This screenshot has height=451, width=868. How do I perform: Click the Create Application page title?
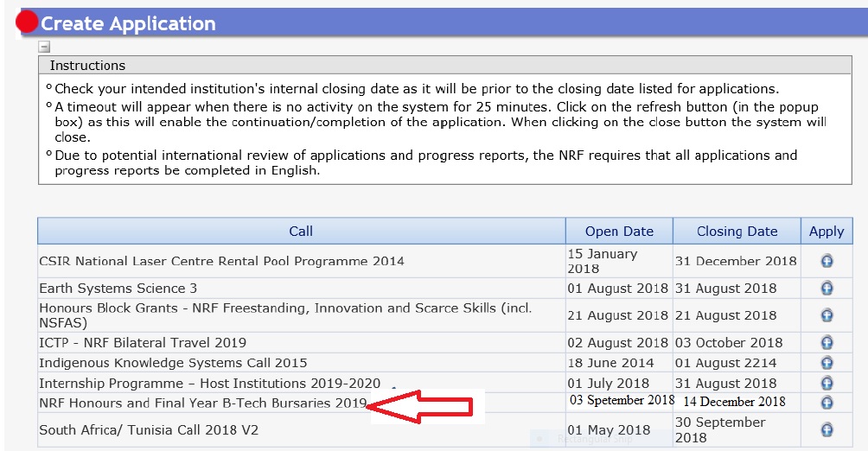pos(129,23)
